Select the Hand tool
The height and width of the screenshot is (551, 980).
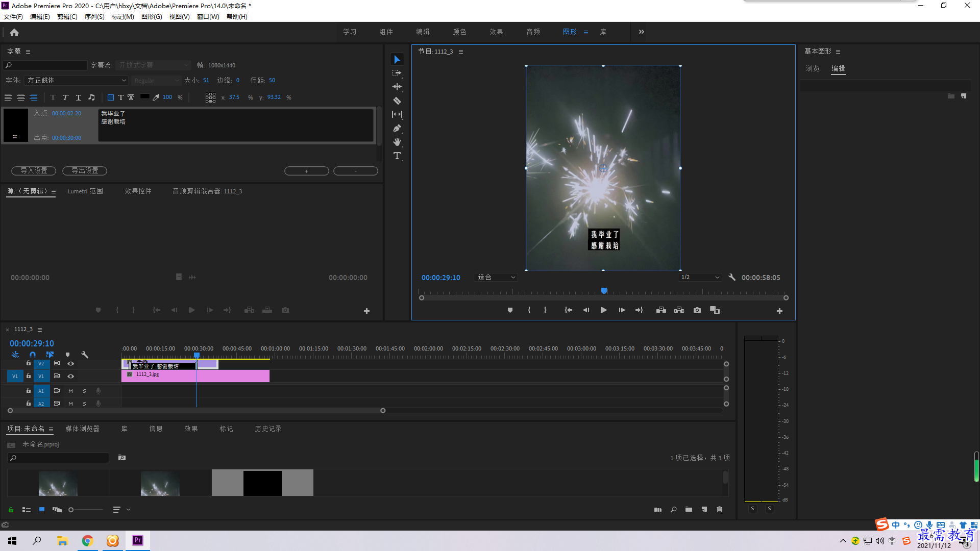(x=397, y=142)
